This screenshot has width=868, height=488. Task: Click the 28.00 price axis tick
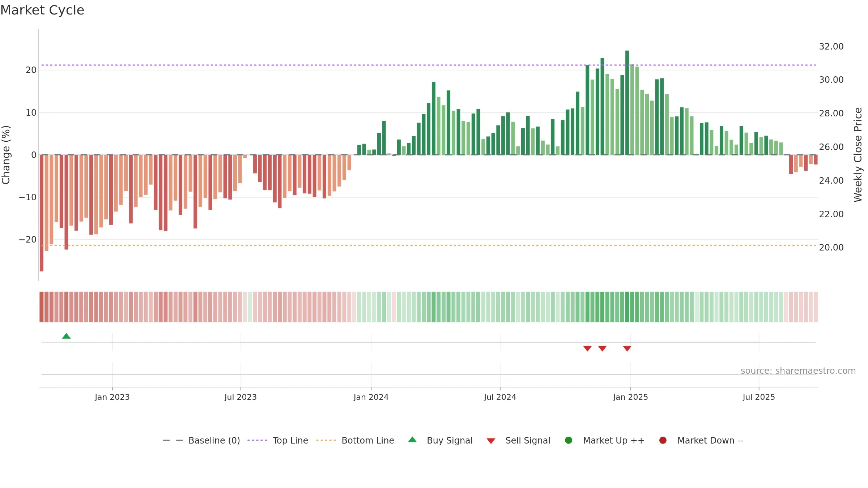click(831, 113)
